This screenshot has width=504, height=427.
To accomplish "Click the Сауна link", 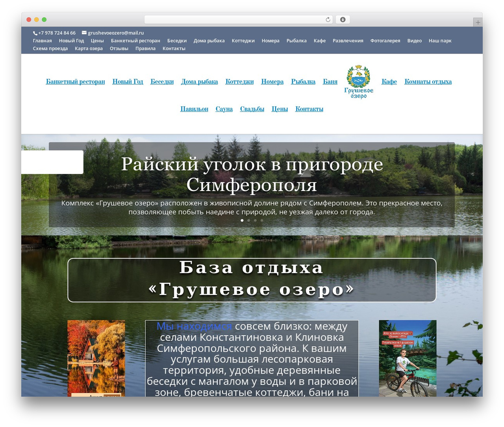I will [x=224, y=109].
